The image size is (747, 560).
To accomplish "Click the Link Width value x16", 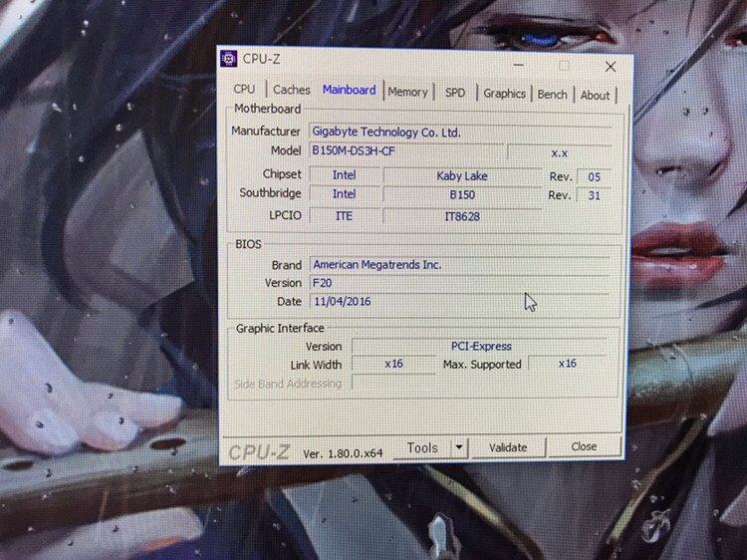I will 393,364.
